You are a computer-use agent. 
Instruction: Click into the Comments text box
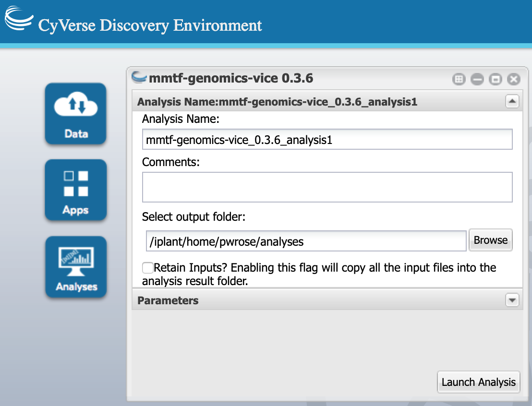327,187
